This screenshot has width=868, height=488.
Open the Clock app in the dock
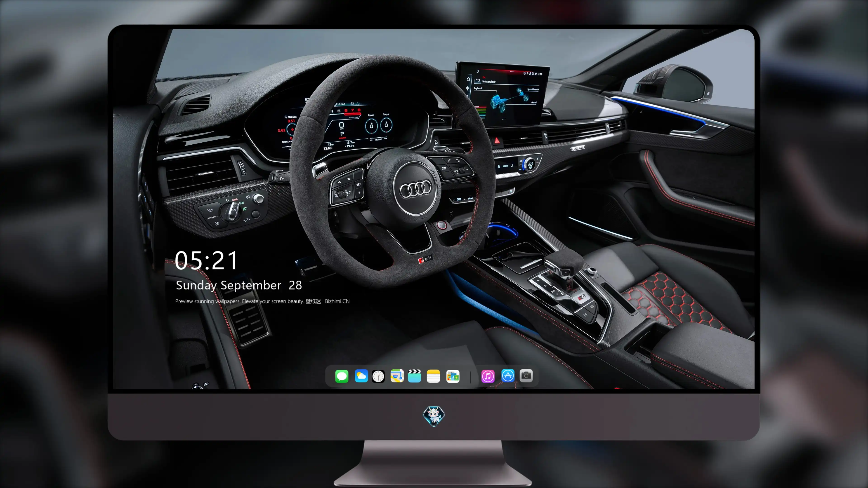tap(378, 376)
